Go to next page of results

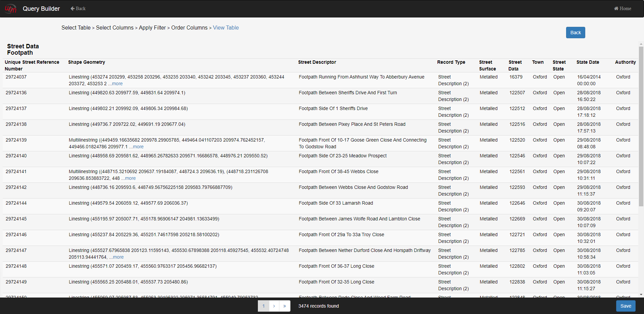point(274,306)
